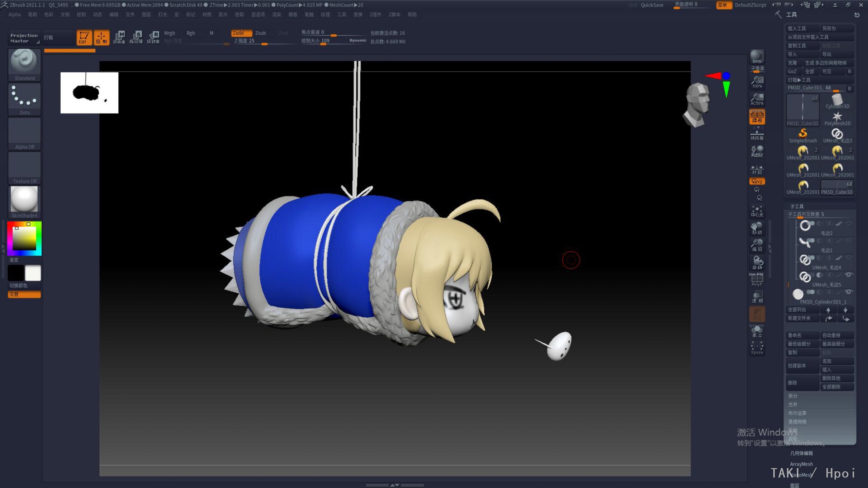Toggle the 透视 perspective button

(757, 117)
